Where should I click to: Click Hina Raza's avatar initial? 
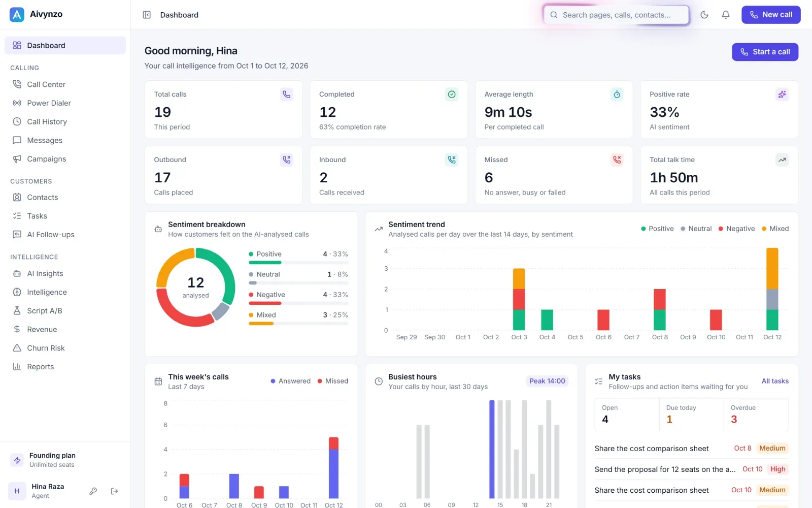click(17, 491)
